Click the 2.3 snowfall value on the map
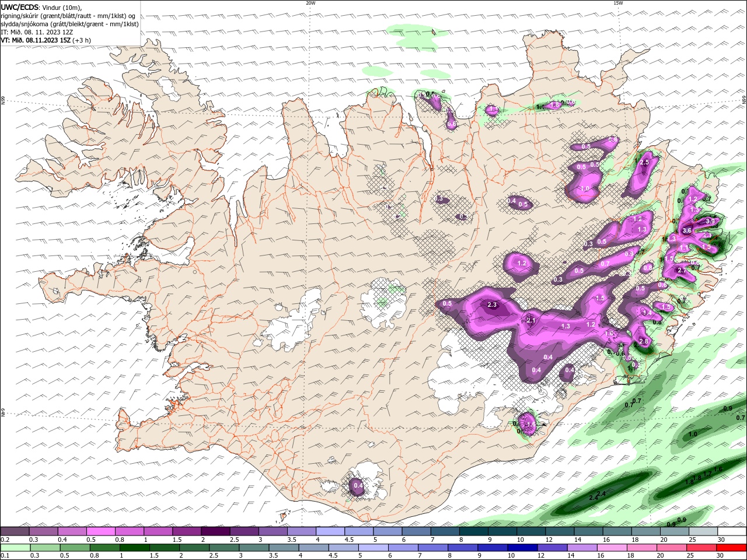This screenshot has width=747, height=560. point(492,304)
